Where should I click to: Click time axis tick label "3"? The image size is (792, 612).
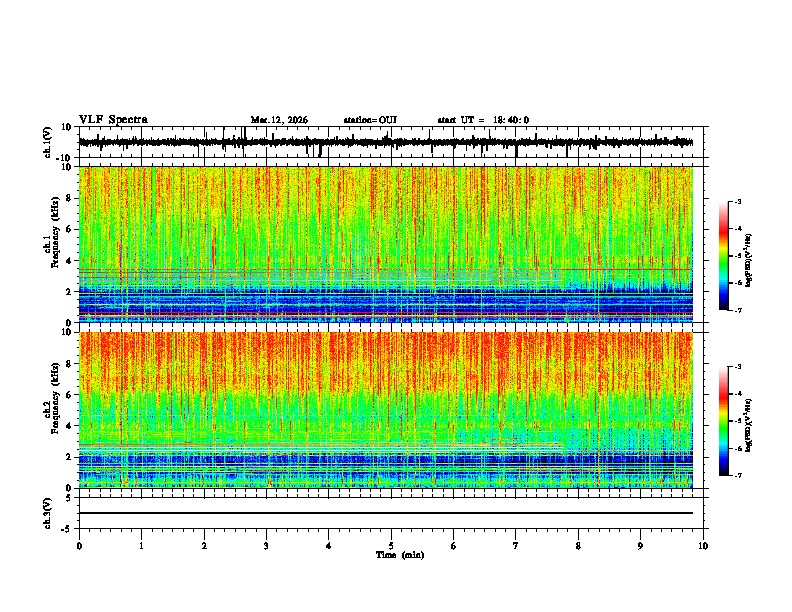pos(266,546)
